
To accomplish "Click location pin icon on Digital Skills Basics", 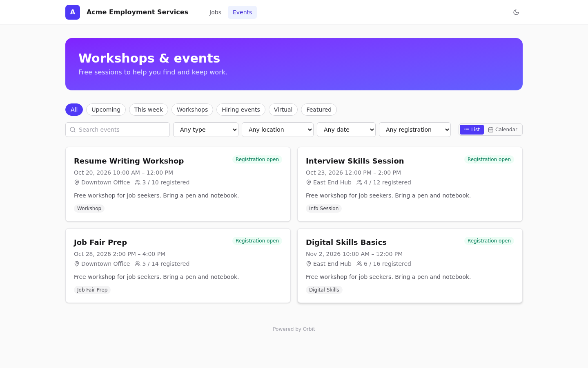I will (x=309, y=264).
